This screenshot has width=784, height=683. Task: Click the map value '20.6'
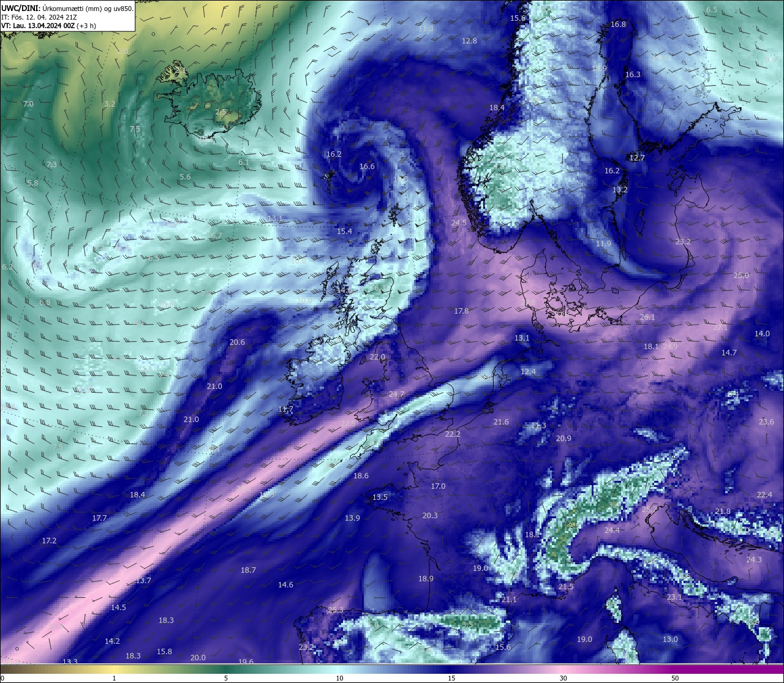pos(237,342)
